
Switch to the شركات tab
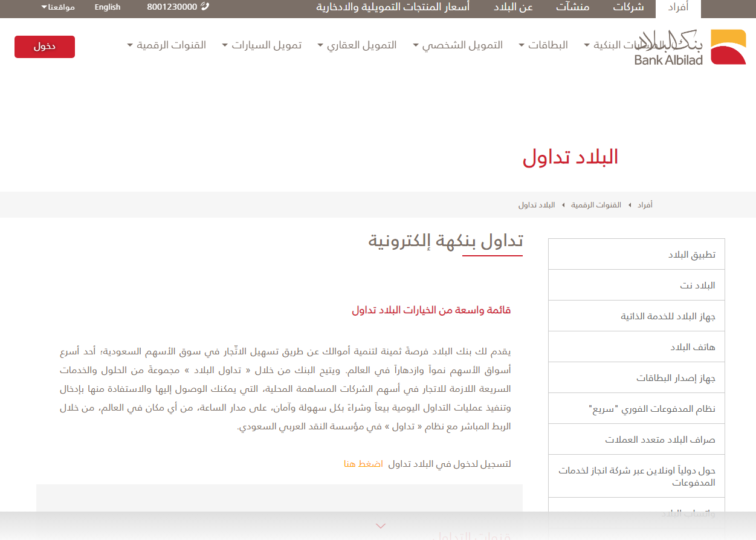point(628,8)
